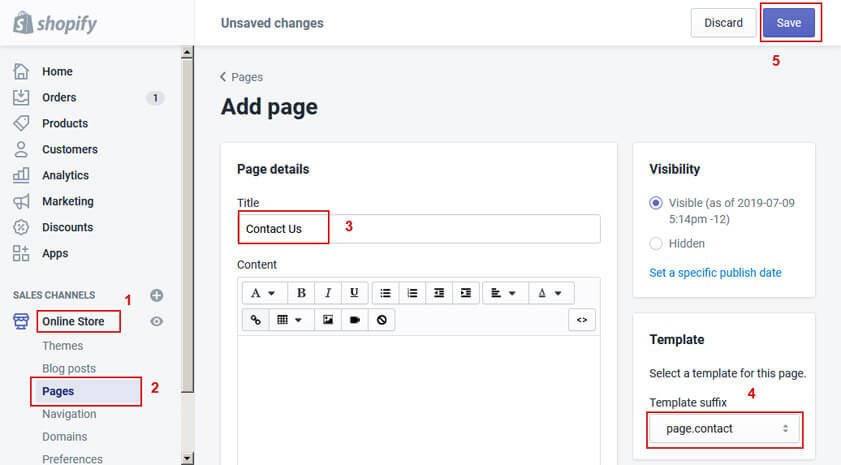View online store via the eye icon
Image resolution: width=841 pixels, height=465 pixels.
(x=156, y=321)
